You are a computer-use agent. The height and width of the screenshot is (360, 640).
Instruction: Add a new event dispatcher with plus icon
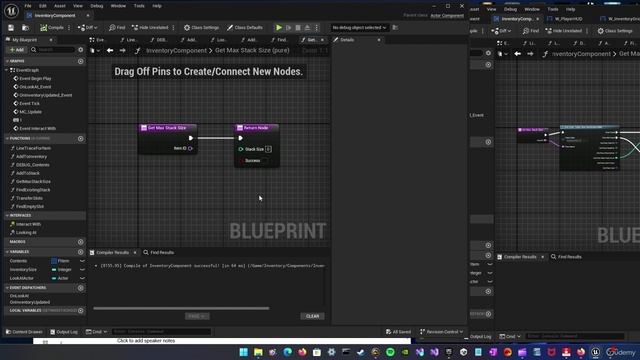[80, 288]
